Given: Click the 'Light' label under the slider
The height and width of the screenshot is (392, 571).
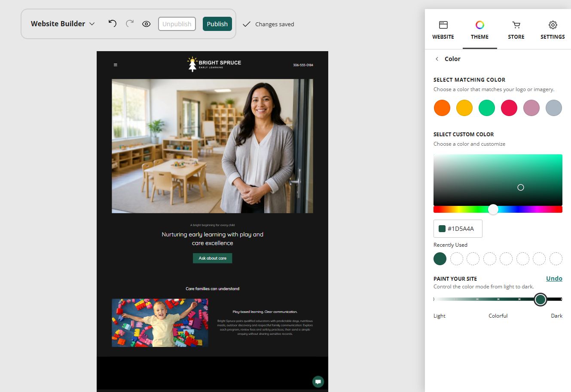Looking at the screenshot, I should point(440,316).
